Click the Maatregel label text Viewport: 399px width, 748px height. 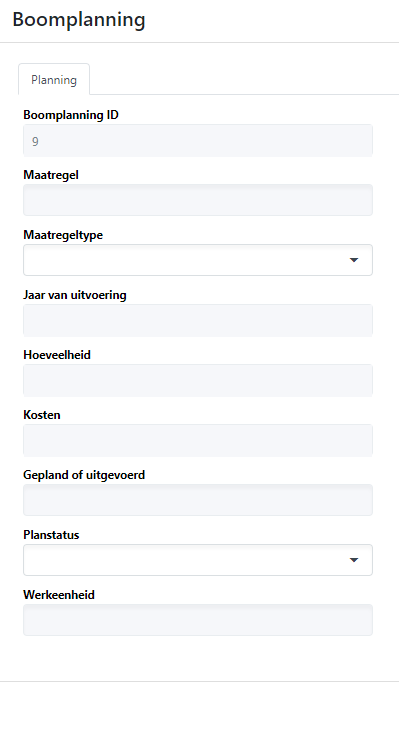[x=51, y=175]
